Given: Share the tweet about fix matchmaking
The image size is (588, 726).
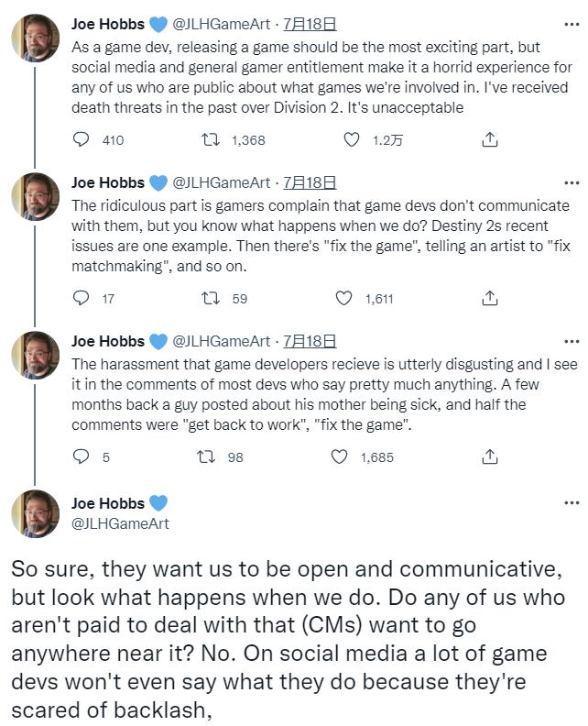Looking at the screenshot, I should pyautogui.click(x=490, y=298).
